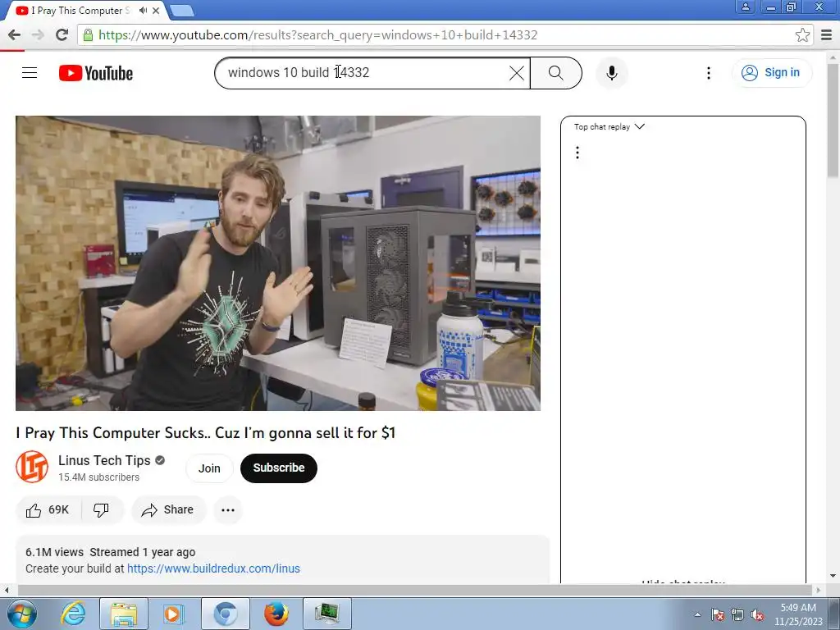This screenshot has width=840, height=630.
Task: Click the magnifier search button
Action: 556,73
